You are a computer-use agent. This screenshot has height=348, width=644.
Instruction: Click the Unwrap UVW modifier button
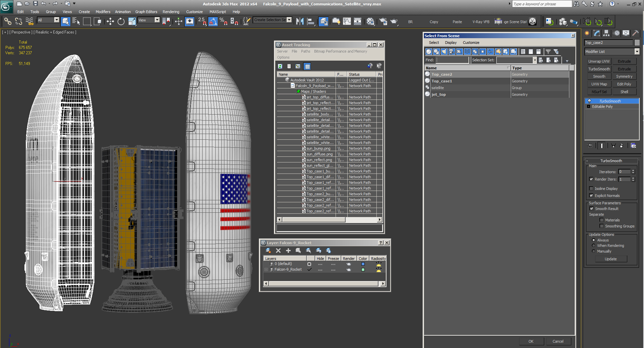coord(599,61)
